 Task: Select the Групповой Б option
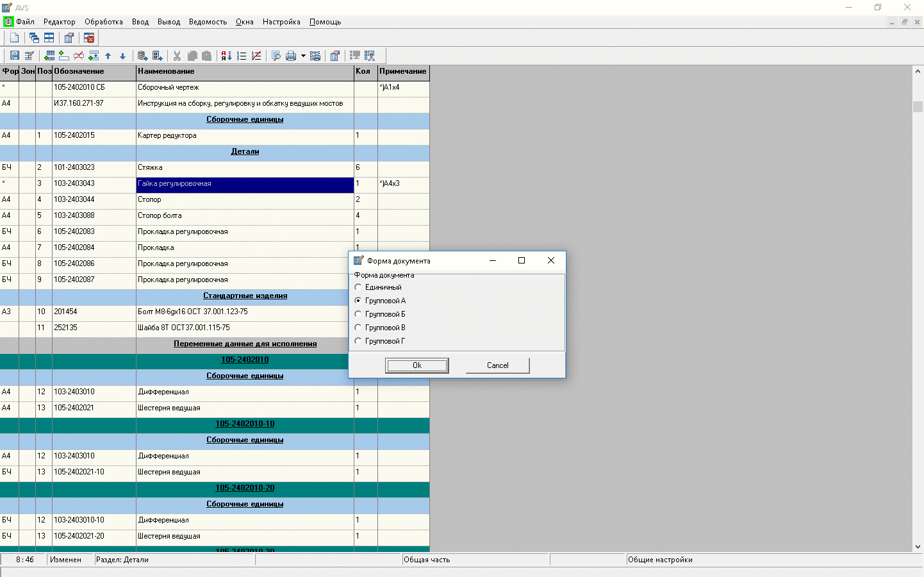(358, 314)
